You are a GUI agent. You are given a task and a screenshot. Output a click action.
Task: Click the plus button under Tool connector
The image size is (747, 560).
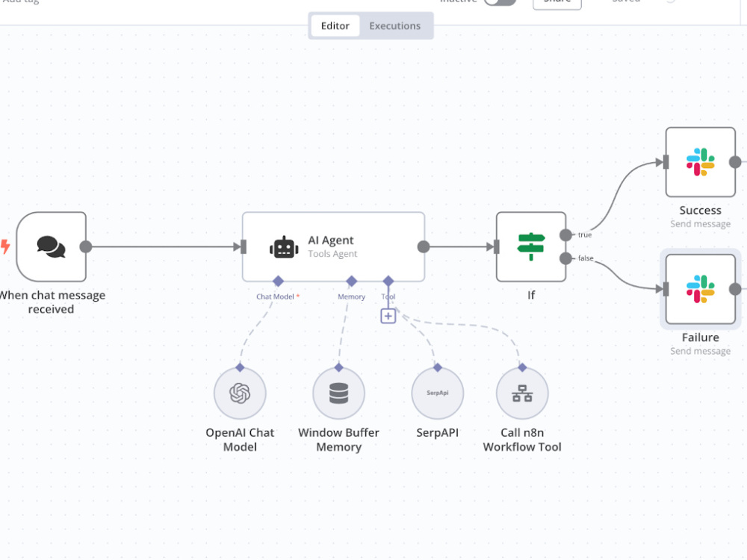point(388,316)
